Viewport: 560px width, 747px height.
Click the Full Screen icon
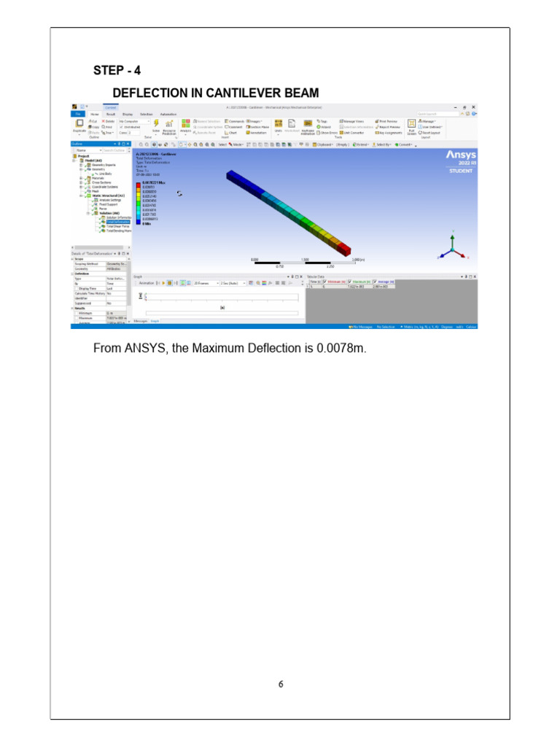point(412,123)
